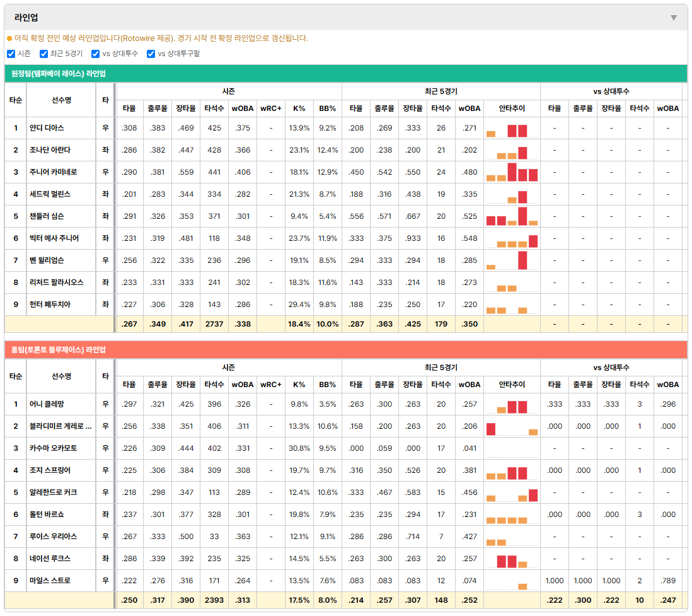Open player 어니 클레망 row
692x616 pixels.
point(346,404)
